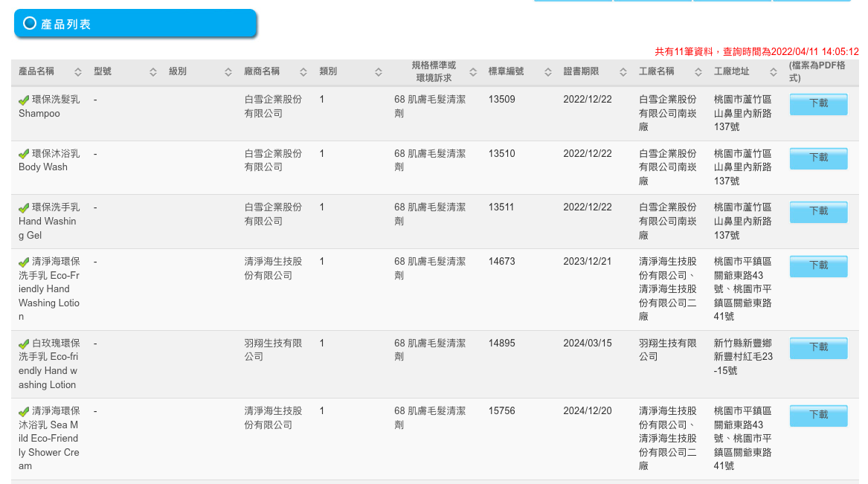Select certificate number 13511

(501, 207)
